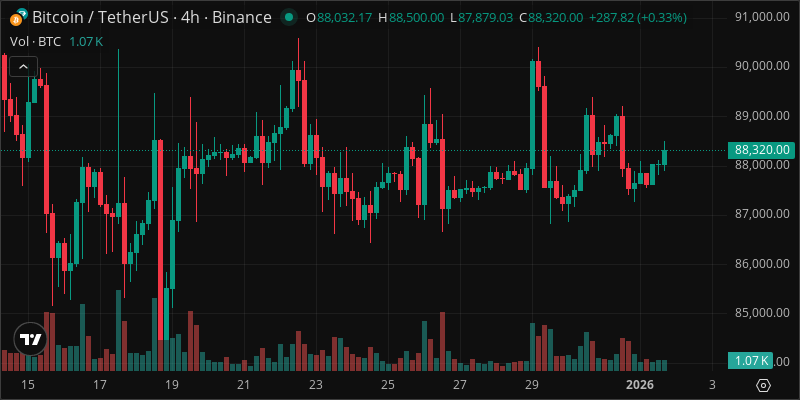Click the low value L87,879.03

(x=481, y=18)
